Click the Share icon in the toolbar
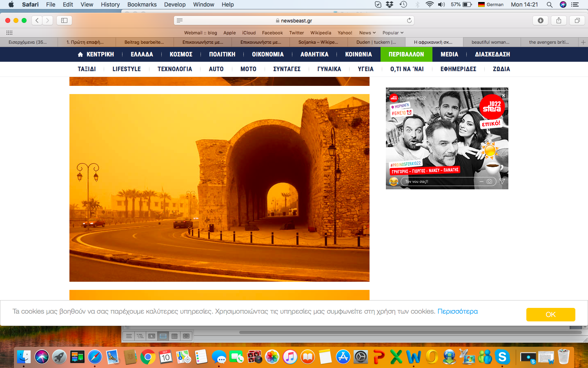The height and width of the screenshot is (368, 588). [x=559, y=20]
